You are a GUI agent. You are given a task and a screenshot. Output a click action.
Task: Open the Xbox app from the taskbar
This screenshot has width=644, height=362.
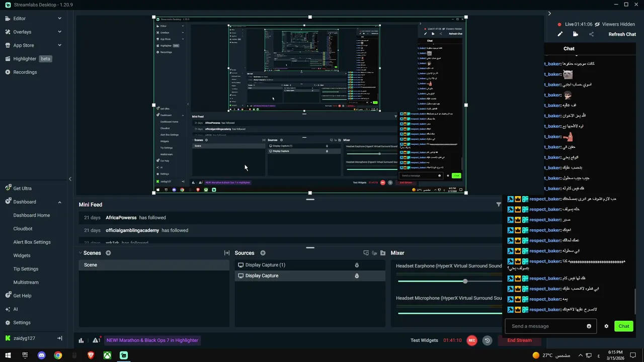(107, 355)
